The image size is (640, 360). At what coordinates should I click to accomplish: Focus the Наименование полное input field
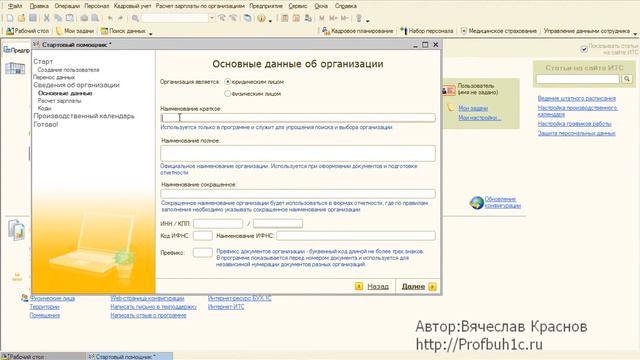298,153
